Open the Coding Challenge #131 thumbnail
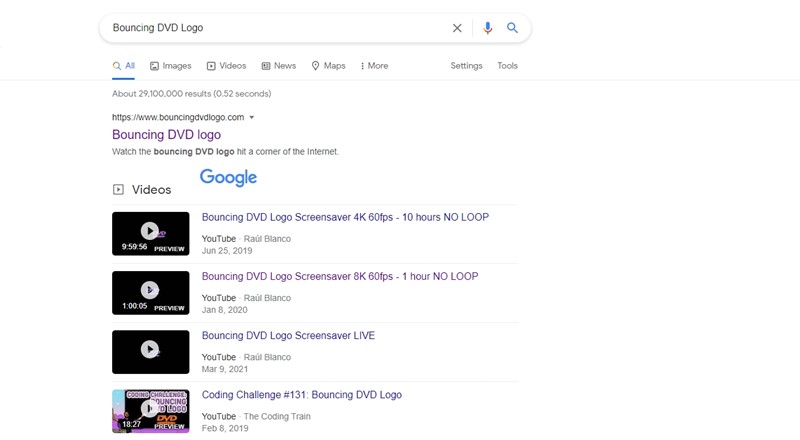This screenshot has height=440, width=800. click(x=150, y=410)
